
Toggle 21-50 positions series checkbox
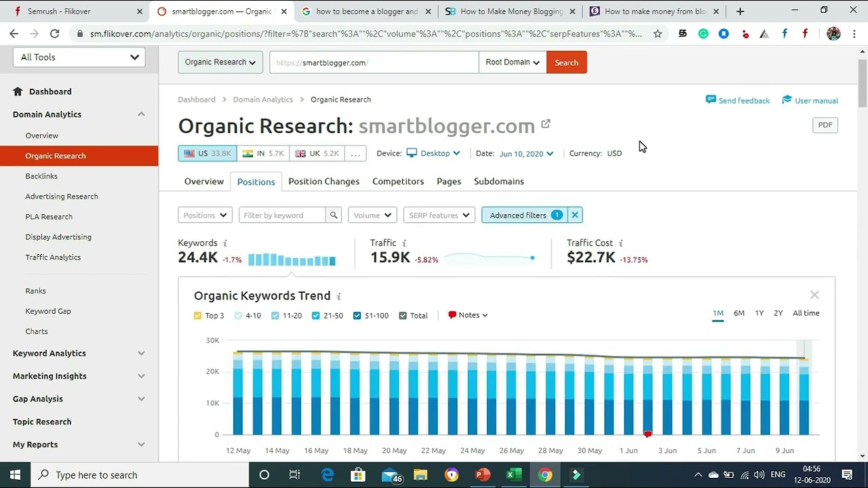tap(316, 315)
